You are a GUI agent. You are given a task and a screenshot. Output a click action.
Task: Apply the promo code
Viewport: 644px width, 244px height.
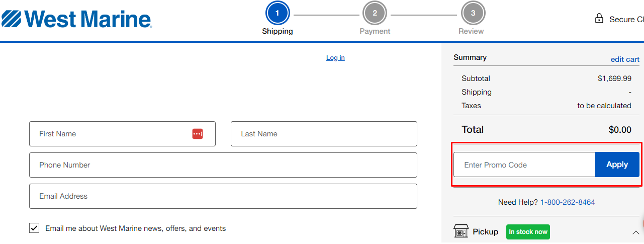click(617, 165)
